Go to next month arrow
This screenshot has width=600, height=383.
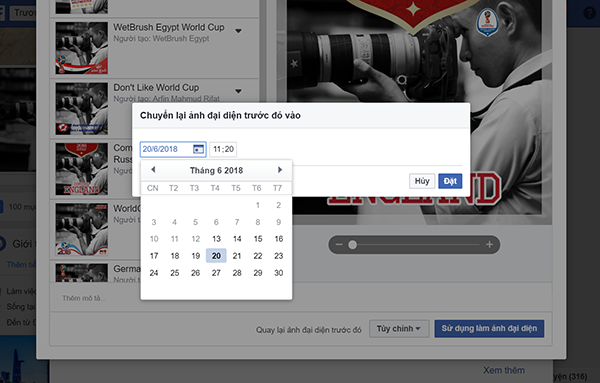pyautogui.click(x=280, y=169)
